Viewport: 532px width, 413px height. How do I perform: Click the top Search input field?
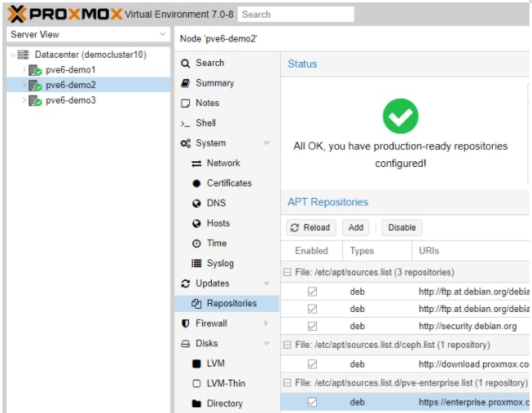[x=296, y=15]
